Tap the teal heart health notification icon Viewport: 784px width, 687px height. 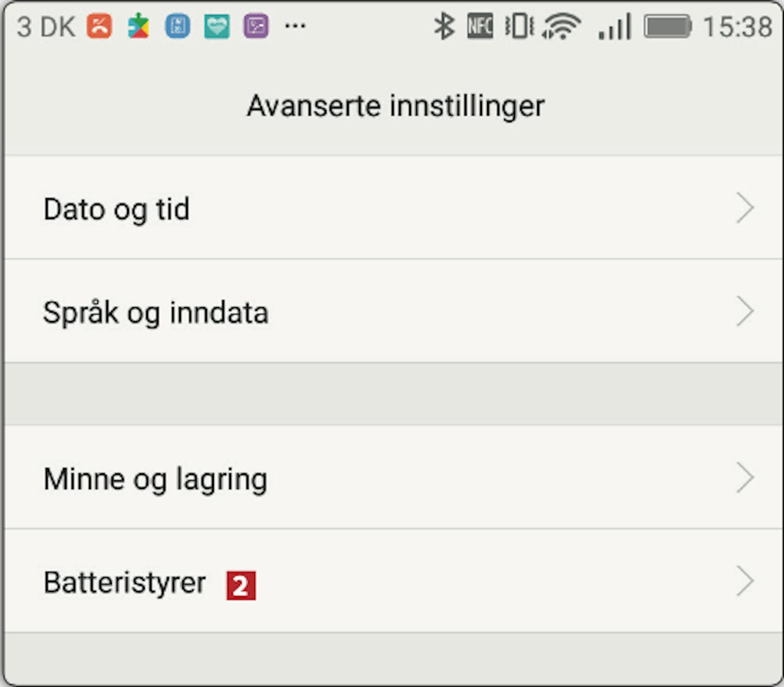217,26
